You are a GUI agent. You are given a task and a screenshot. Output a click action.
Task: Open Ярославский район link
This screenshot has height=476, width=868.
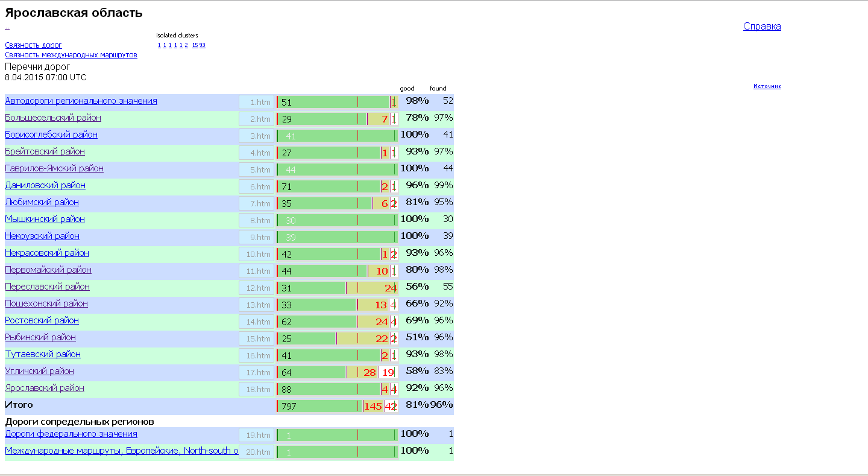click(45, 388)
